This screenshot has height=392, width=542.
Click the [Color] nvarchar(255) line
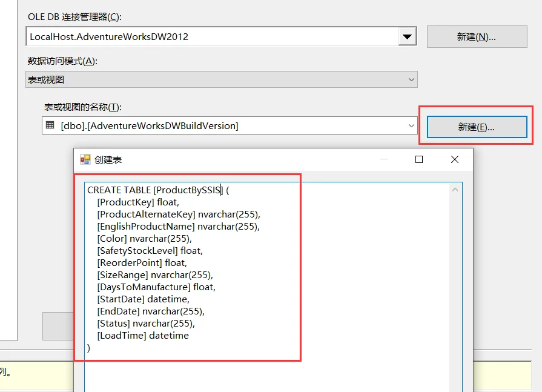pyautogui.click(x=145, y=239)
